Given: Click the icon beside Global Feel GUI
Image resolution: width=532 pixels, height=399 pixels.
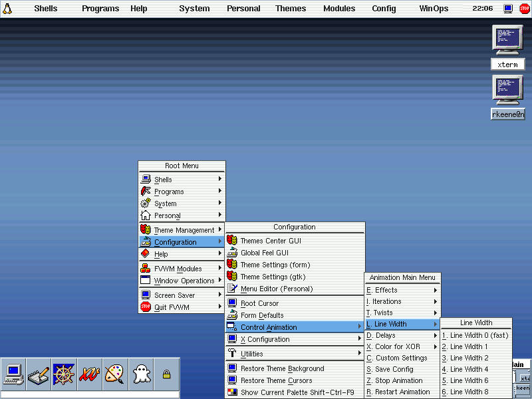Looking at the screenshot, I should pyautogui.click(x=232, y=252).
